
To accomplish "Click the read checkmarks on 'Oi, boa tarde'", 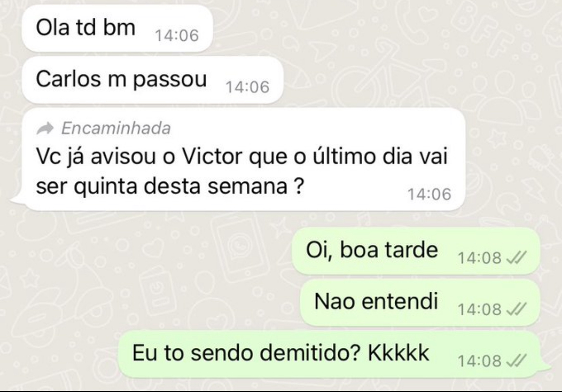I will 516,257.
